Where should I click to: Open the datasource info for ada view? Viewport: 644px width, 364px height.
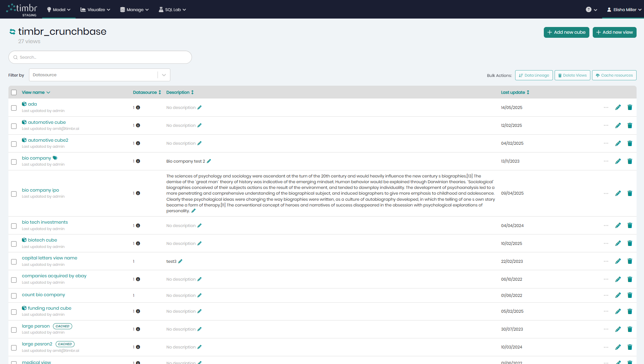138,107
